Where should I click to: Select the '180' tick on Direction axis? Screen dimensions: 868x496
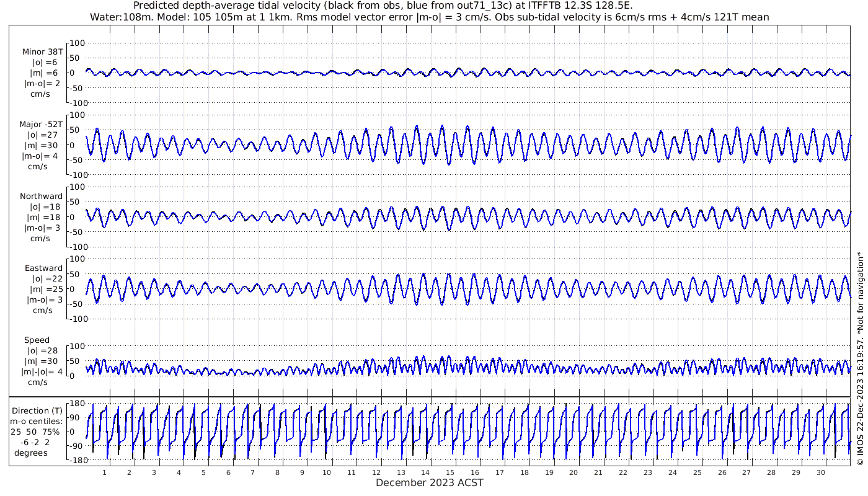point(77,403)
